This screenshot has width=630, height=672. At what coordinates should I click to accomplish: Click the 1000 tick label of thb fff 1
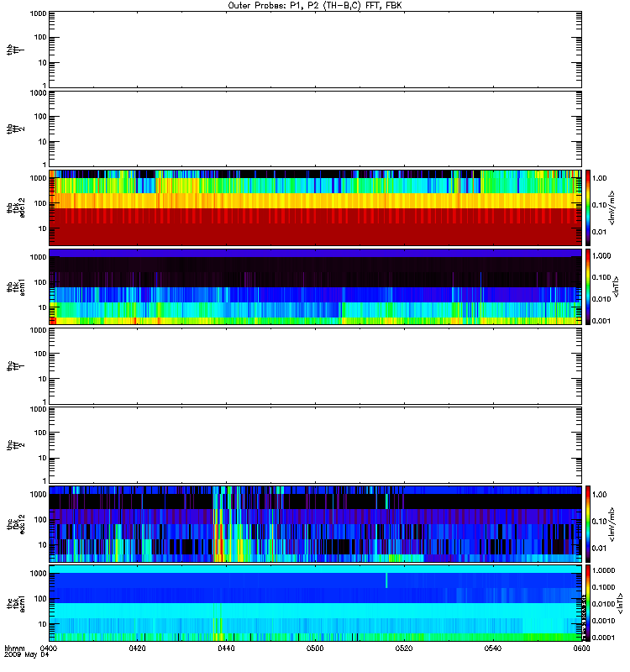tap(38, 13)
